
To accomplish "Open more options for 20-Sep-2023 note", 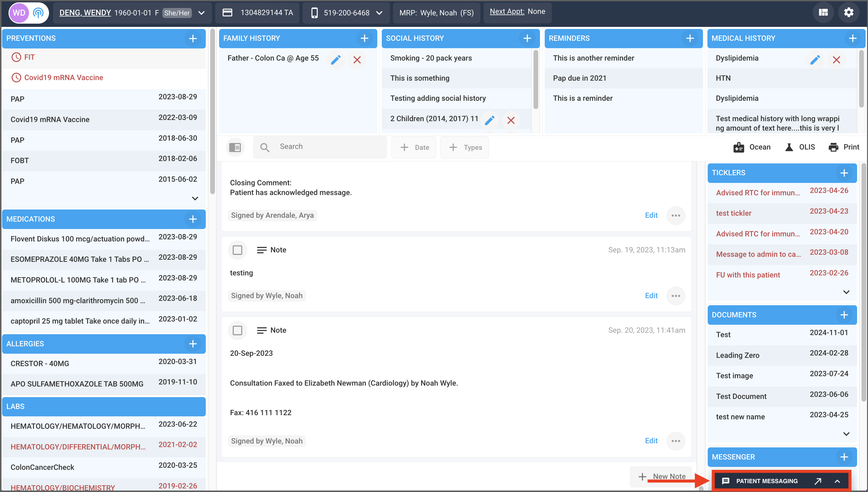I will pos(676,441).
